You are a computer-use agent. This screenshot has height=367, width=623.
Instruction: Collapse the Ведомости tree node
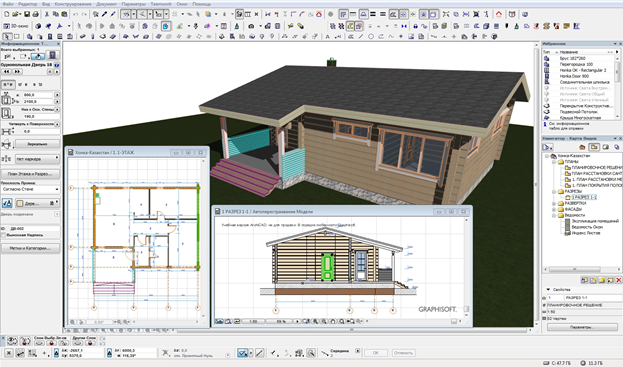pos(554,215)
